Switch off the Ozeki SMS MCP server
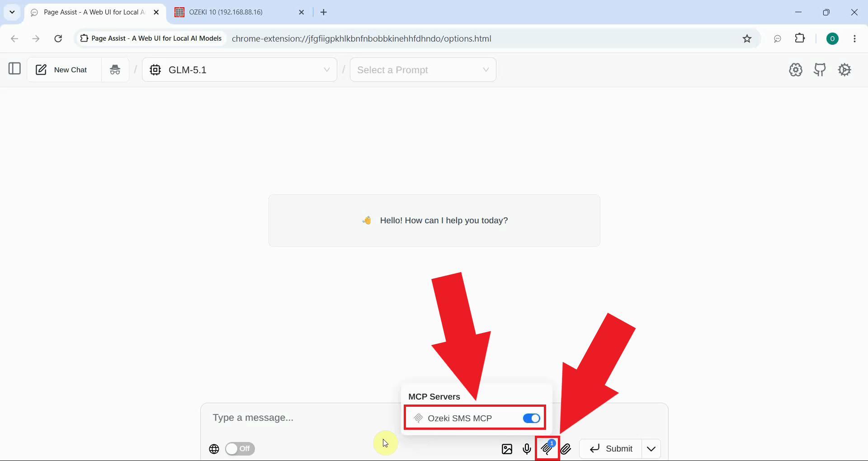This screenshot has height=461, width=868. click(x=531, y=418)
